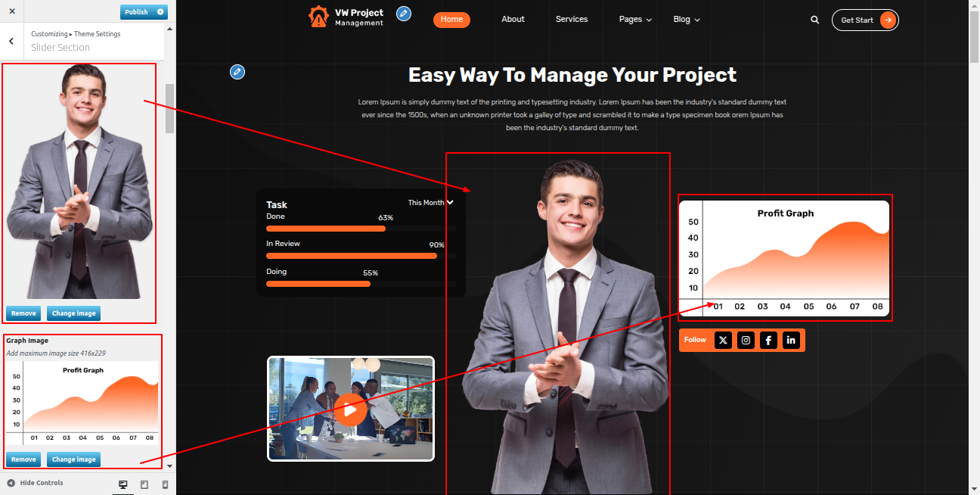Click Change image under Graph Image
The width and height of the screenshot is (980, 495).
point(73,459)
